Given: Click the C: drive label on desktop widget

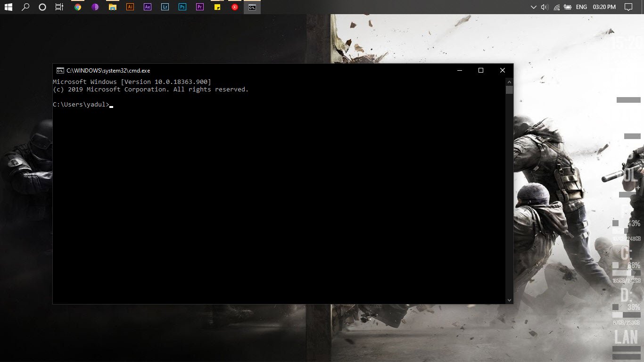Looking at the screenshot, I should coord(626,253).
